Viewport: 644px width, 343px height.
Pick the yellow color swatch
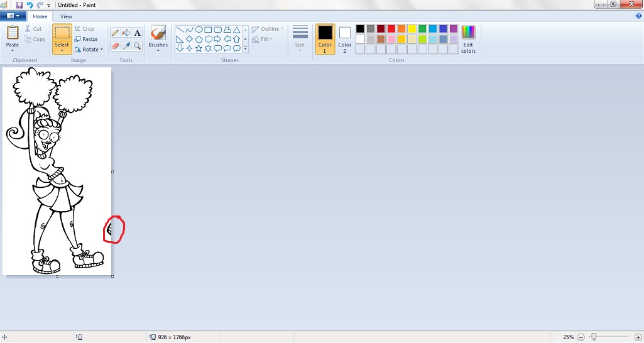coord(412,29)
